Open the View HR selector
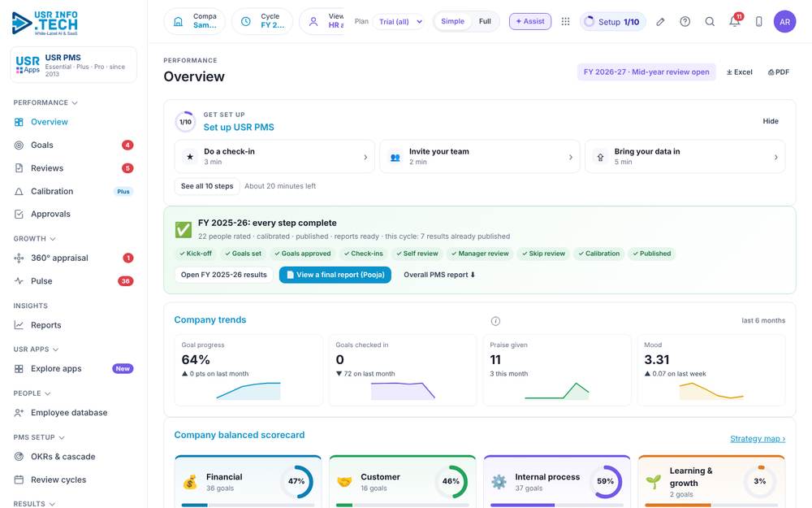Viewport: 812px width, 508px height. (x=322, y=21)
